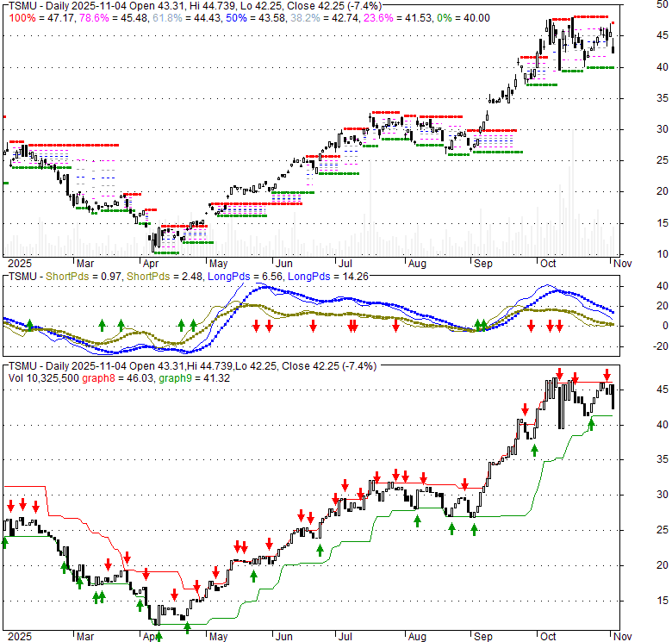Click the 45 price label on bottom chart axis
672x642 pixels.
pyautogui.click(x=663, y=390)
